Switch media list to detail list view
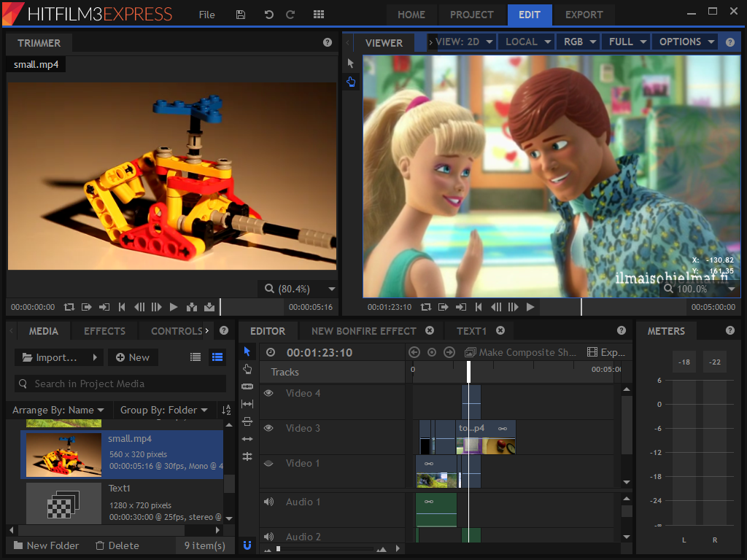The image size is (747, 560). coord(217,357)
